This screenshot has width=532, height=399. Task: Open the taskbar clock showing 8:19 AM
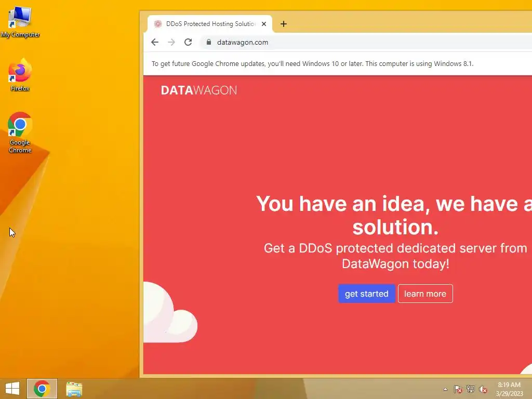tap(509, 389)
